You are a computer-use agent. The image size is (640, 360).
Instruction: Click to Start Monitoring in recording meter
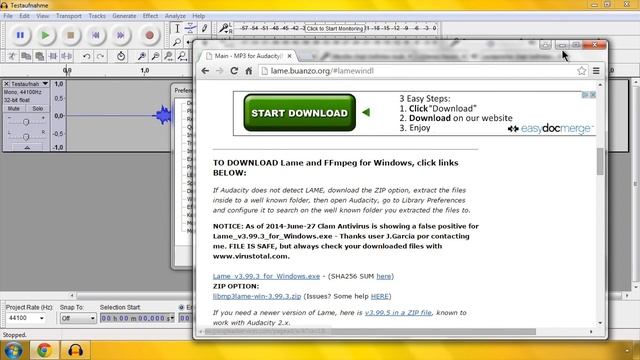pos(334,29)
